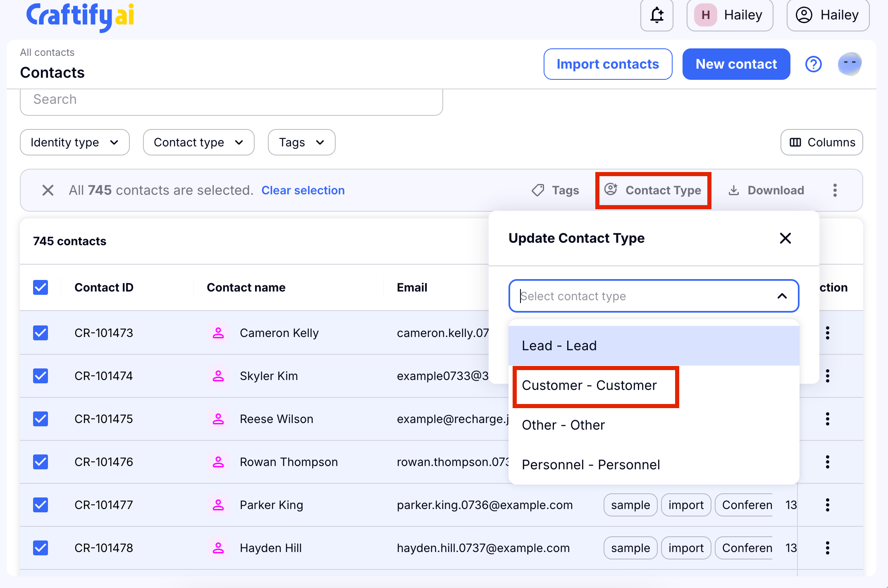The image size is (888, 588).
Task: Click Skyler Kim's person icon
Action: coord(218,376)
